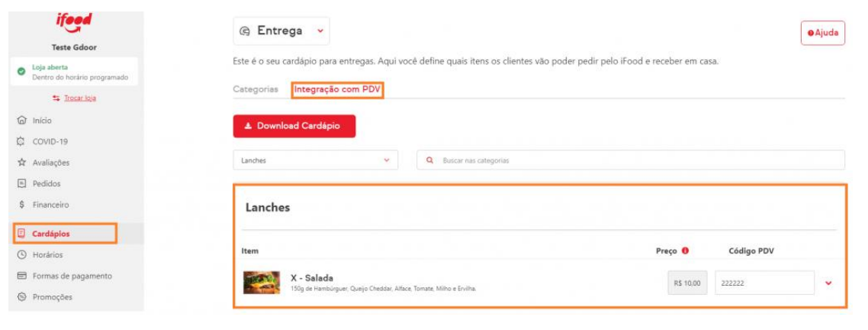Click the Promoções badge icon
868x330 pixels.
[21, 297]
